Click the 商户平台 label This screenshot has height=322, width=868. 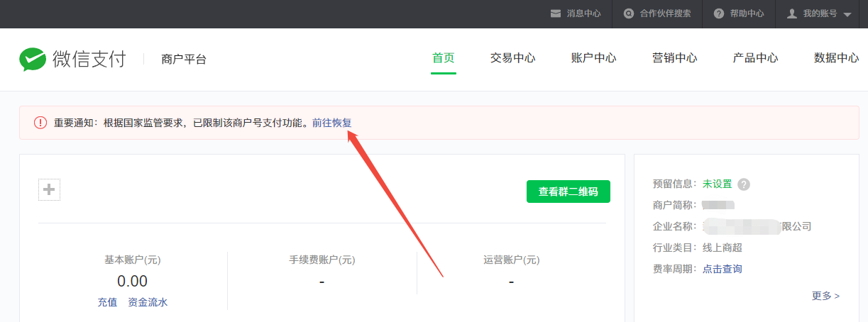(x=184, y=60)
